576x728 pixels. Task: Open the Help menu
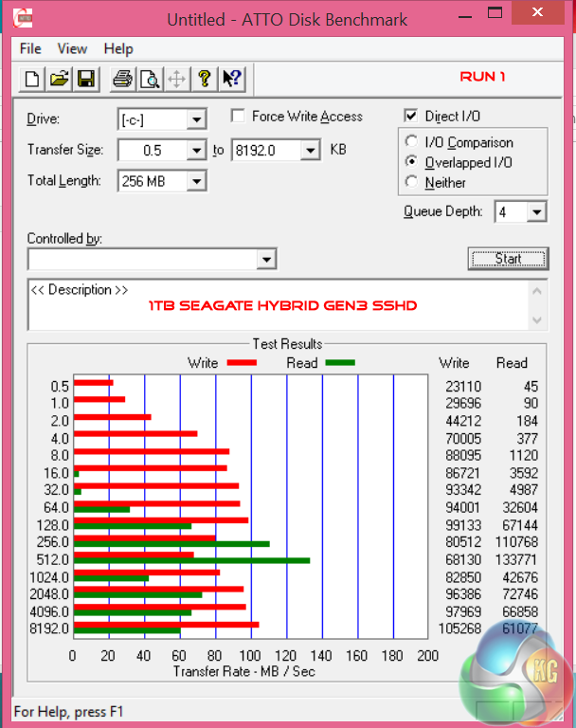point(118,48)
